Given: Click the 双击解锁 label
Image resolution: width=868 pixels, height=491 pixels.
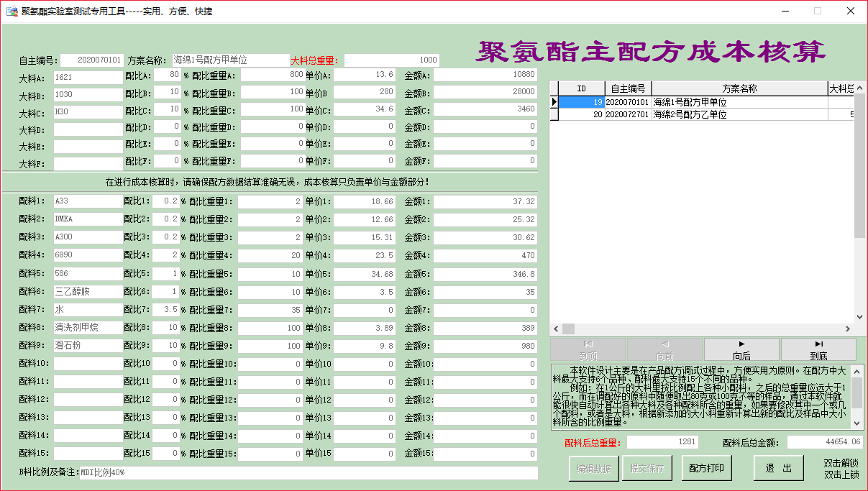Looking at the screenshot, I should point(841,464).
